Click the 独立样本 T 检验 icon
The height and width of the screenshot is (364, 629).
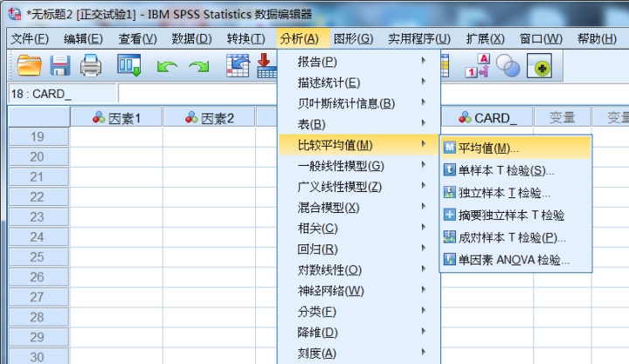[x=449, y=192]
